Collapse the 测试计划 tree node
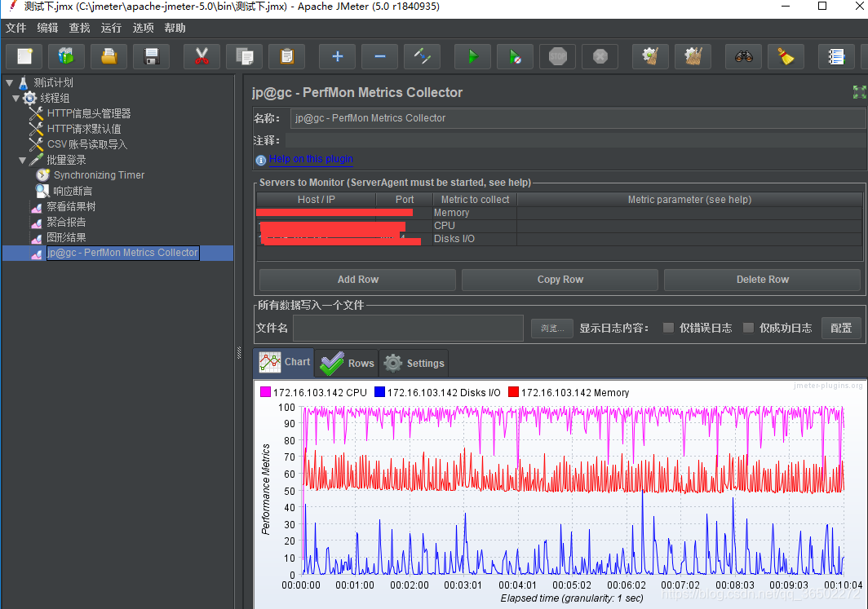 coord(10,83)
